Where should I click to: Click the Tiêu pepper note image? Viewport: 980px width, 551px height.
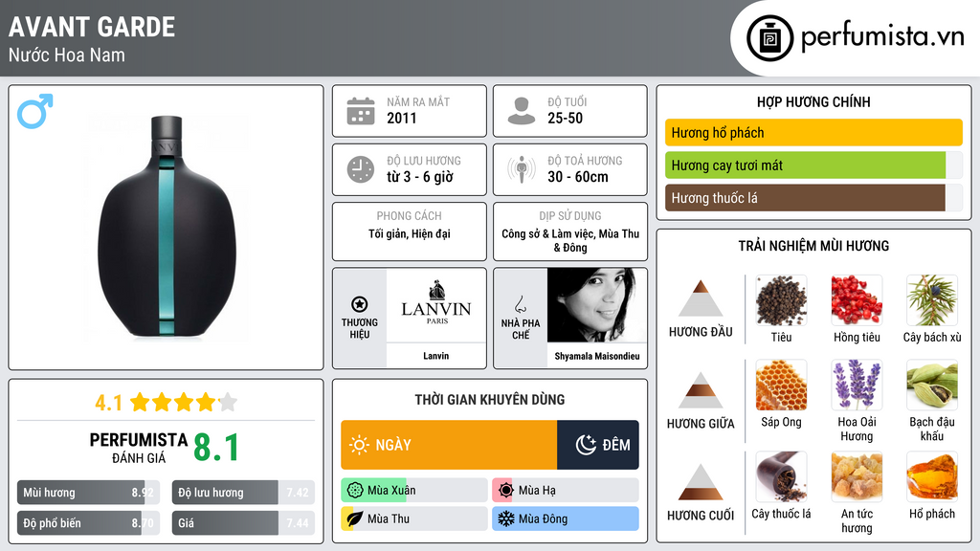[781, 300]
